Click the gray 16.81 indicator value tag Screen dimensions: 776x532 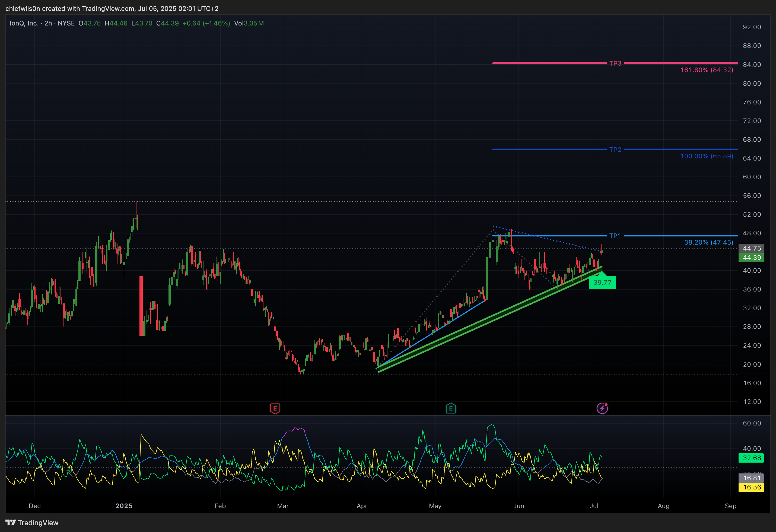pyautogui.click(x=751, y=478)
